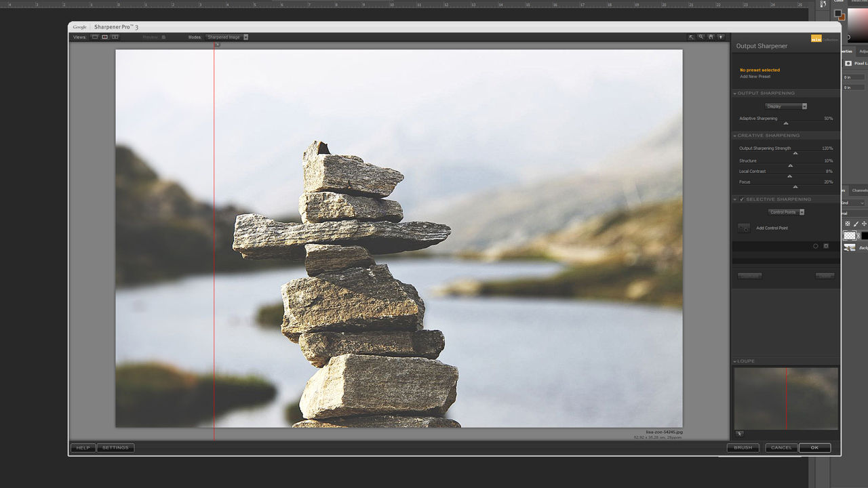
Task: Toggle the Preview checkbox
Action: coord(163,37)
